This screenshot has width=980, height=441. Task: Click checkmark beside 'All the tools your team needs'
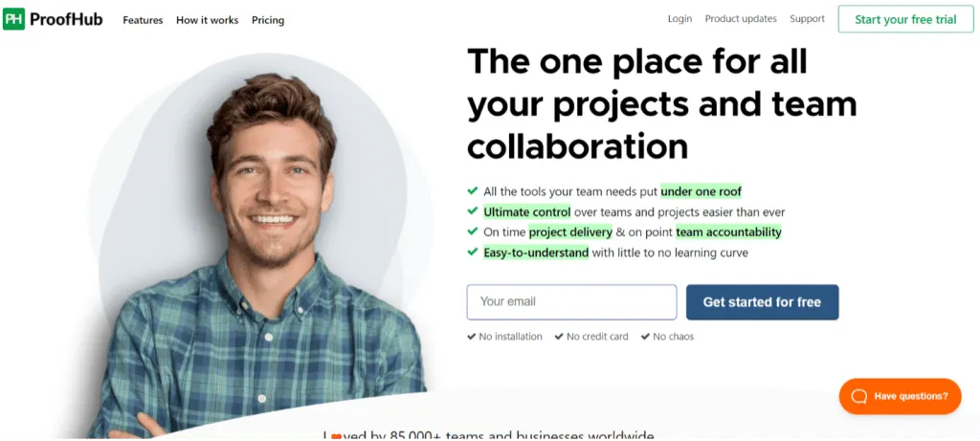[473, 191]
